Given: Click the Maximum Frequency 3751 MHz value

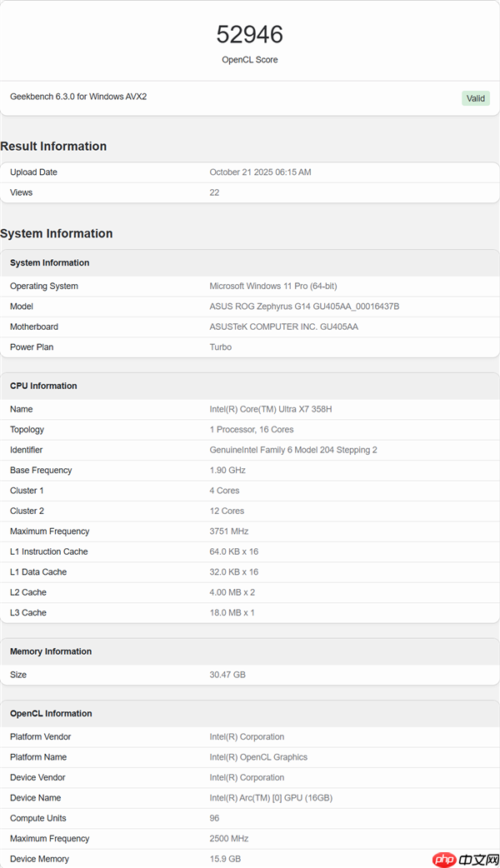Looking at the screenshot, I should (x=228, y=531).
